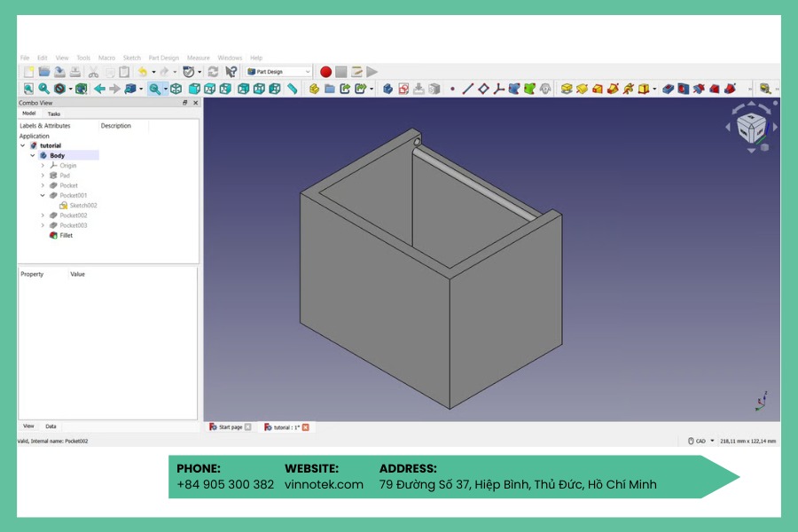Click the navigation cube in 3D view
The image size is (798, 532).
(x=751, y=127)
